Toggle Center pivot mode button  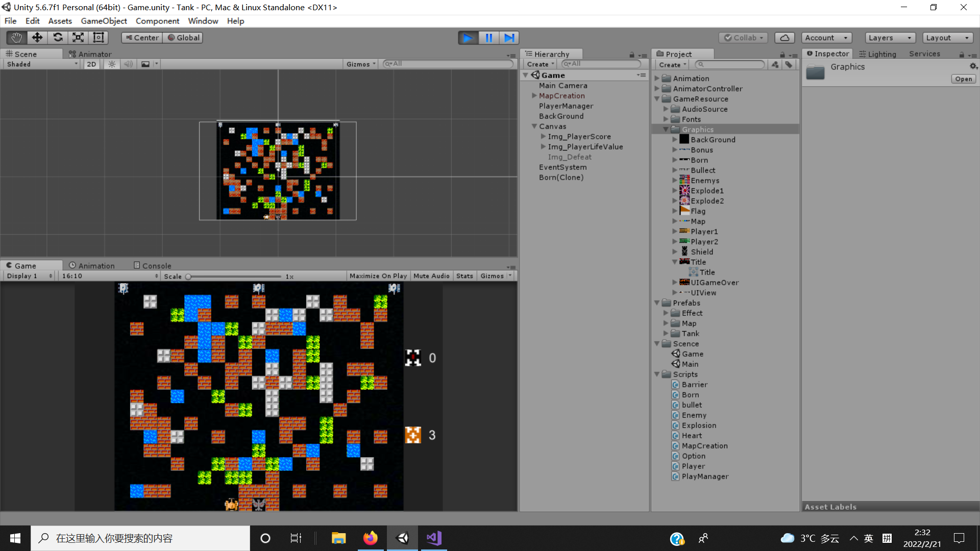pos(142,38)
